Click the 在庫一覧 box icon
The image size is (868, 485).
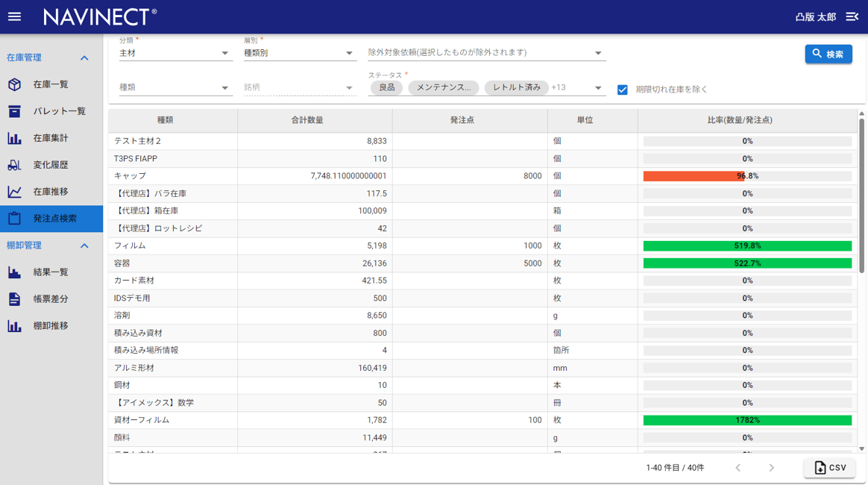point(15,84)
